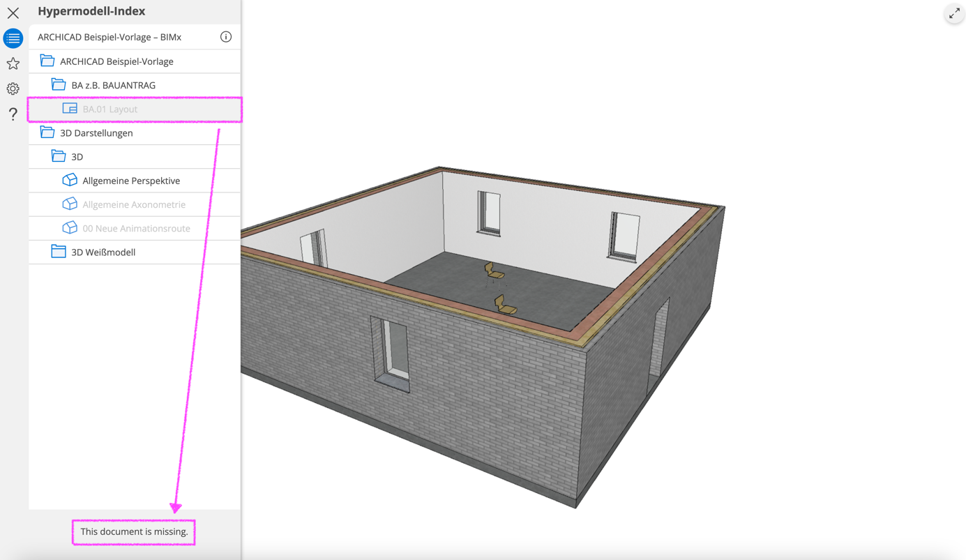Click ARCHICAD Beispiel-Vorlage – BIMx title row

(135, 37)
